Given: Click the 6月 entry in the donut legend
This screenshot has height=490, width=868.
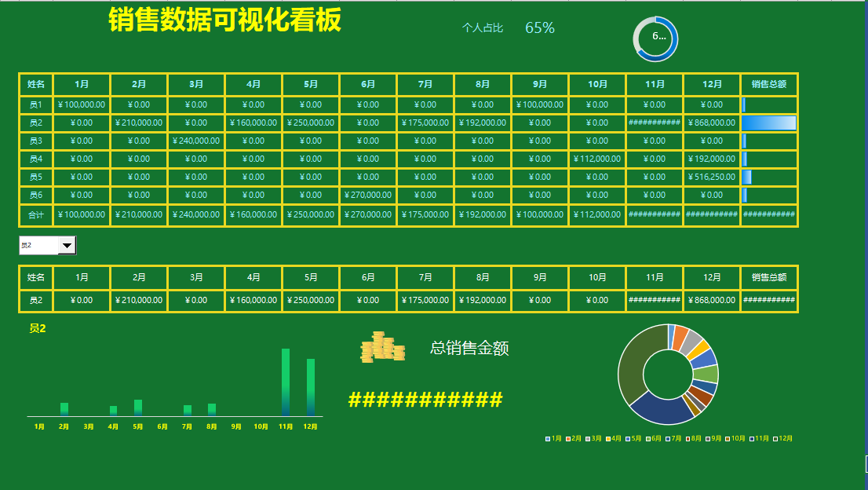Looking at the screenshot, I should tap(654, 438).
